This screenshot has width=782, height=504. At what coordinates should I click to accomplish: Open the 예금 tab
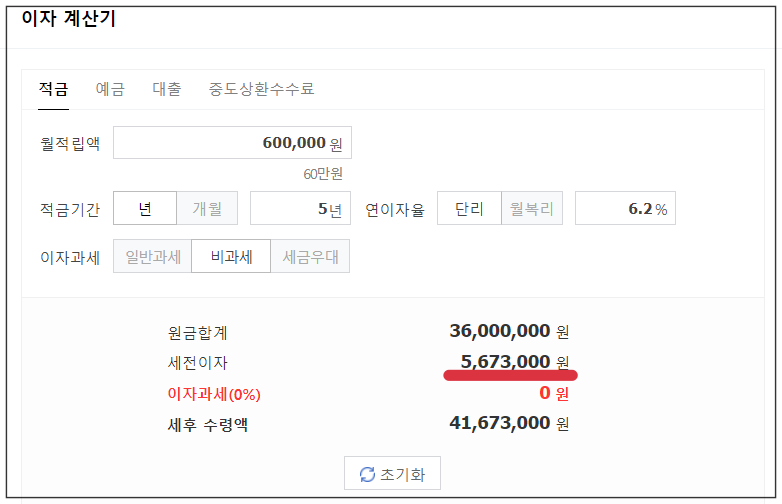(110, 89)
